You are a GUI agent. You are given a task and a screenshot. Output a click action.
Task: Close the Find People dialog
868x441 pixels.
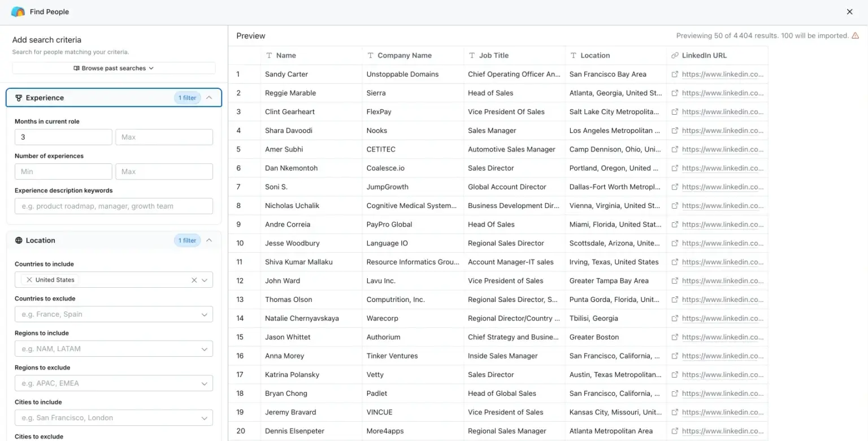click(850, 12)
